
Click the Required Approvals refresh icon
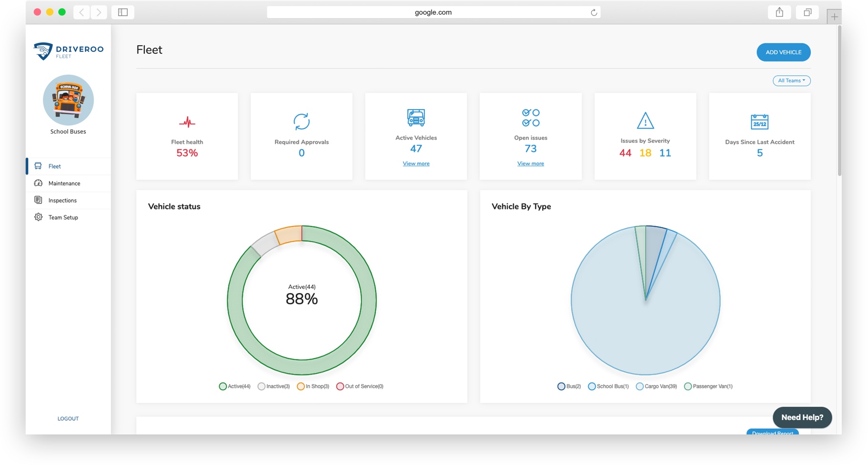[x=301, y=121]
